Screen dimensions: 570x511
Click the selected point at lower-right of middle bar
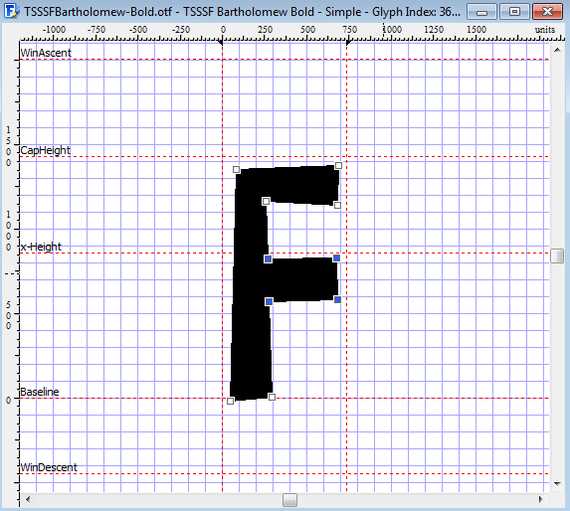click(338, 299)
